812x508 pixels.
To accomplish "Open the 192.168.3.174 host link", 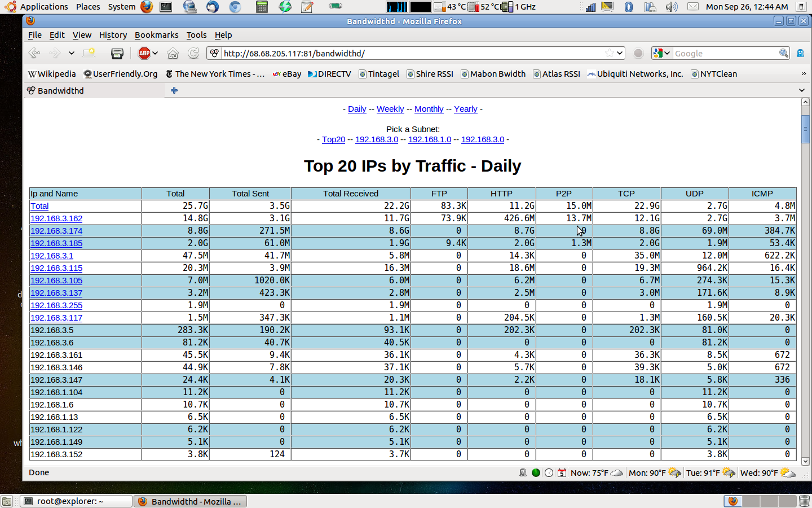I will pyautogui.click(x=56, y=231).
